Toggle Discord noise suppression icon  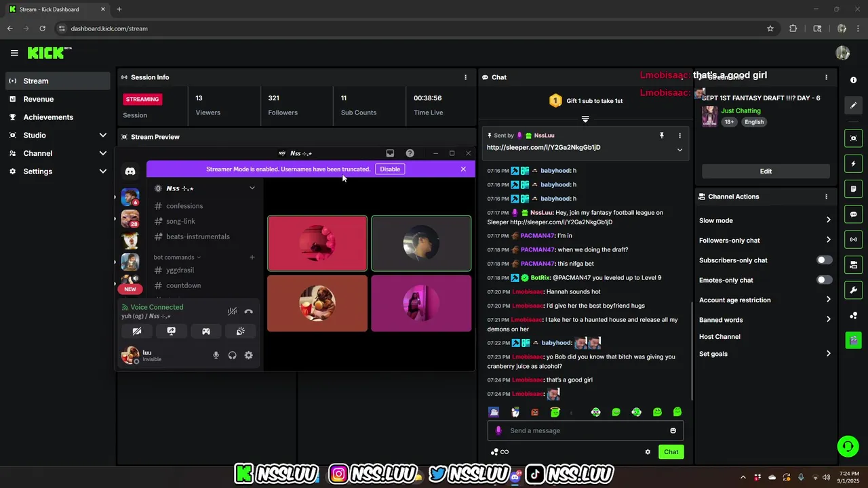[232, 311]
